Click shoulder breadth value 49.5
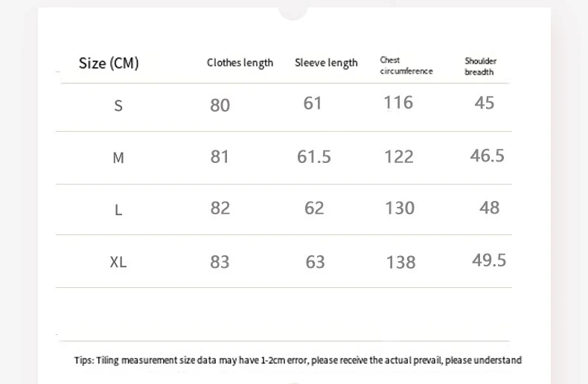The width and height of the screenshot is (588, 384). [488, 259]
